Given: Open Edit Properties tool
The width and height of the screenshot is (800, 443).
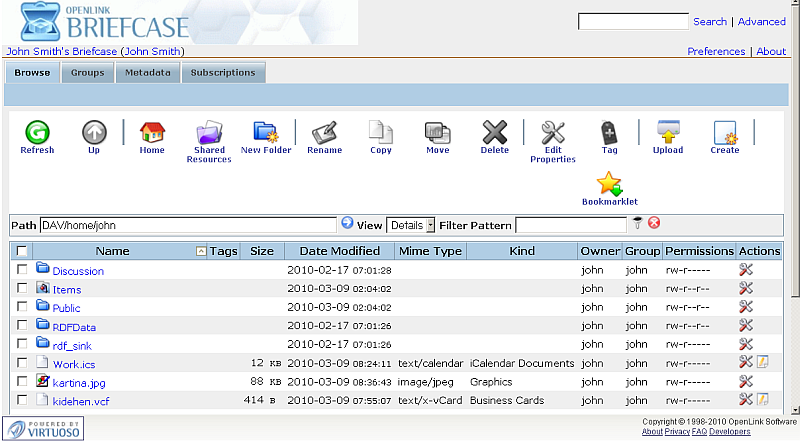Looking at the screenshot, I should click(x=553, y=132).
